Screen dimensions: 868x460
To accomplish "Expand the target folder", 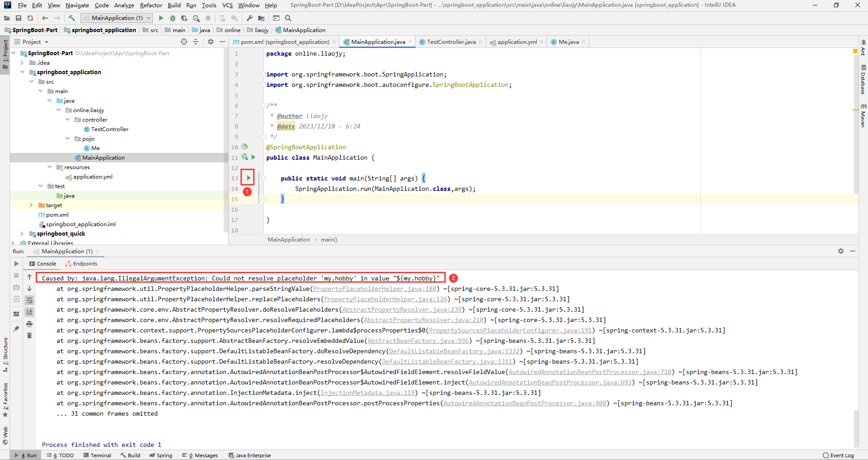I will click(x=31, y=205).
